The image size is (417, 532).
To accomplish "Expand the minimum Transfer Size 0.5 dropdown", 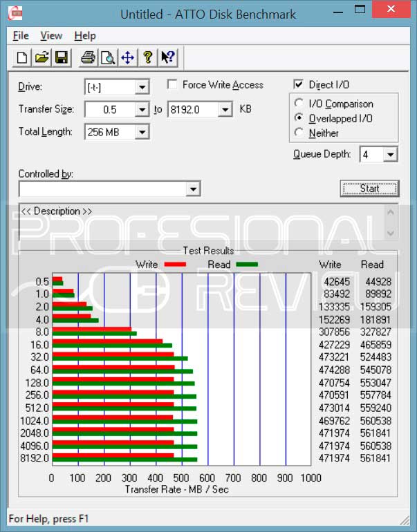I will point(142,110).
